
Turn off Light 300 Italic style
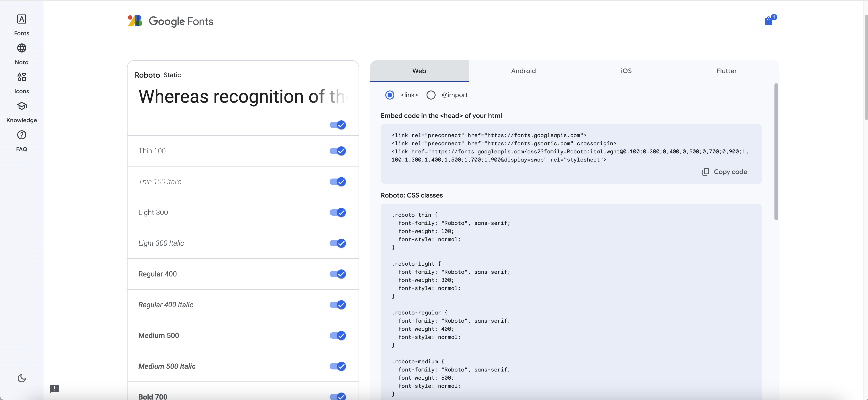338,243
